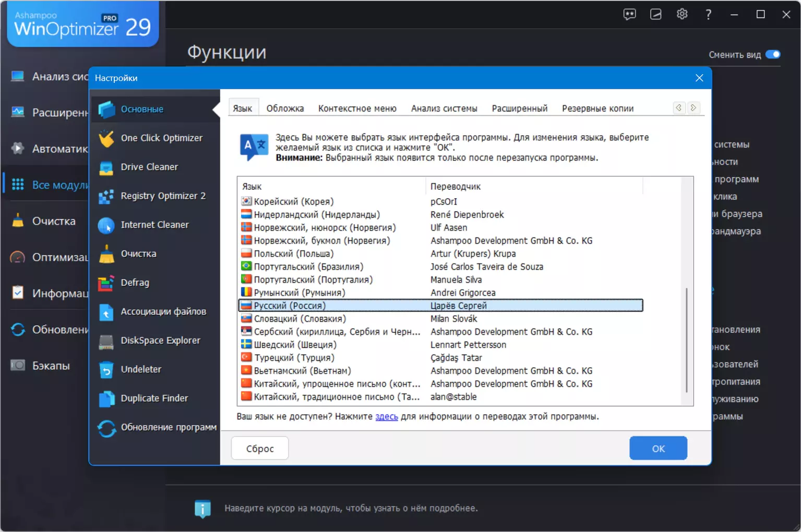
Task: Close the Настройки dialog
Action: 699,78
